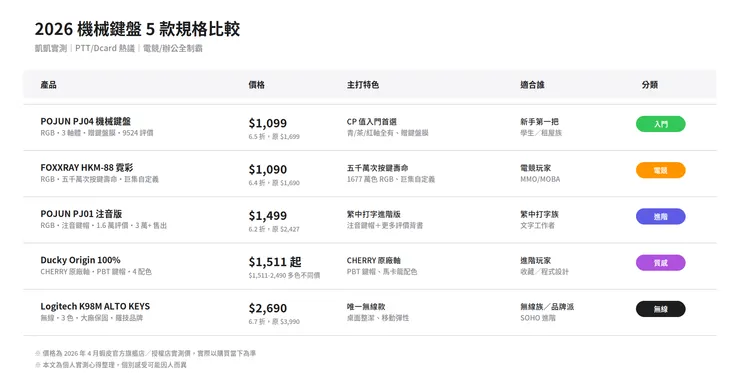Click the footnote '本文為個人實測心得整理'
Screen dimensions: 740x382
click(111, 365)
